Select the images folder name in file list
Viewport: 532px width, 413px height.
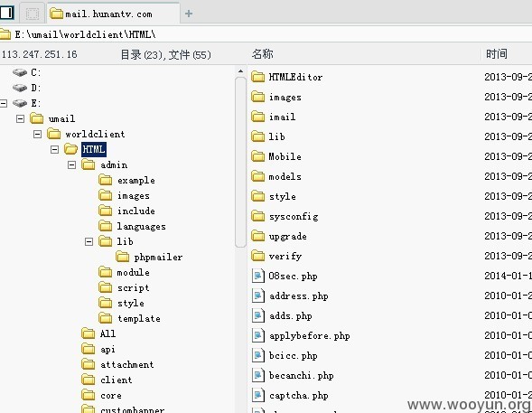point(285,97)
